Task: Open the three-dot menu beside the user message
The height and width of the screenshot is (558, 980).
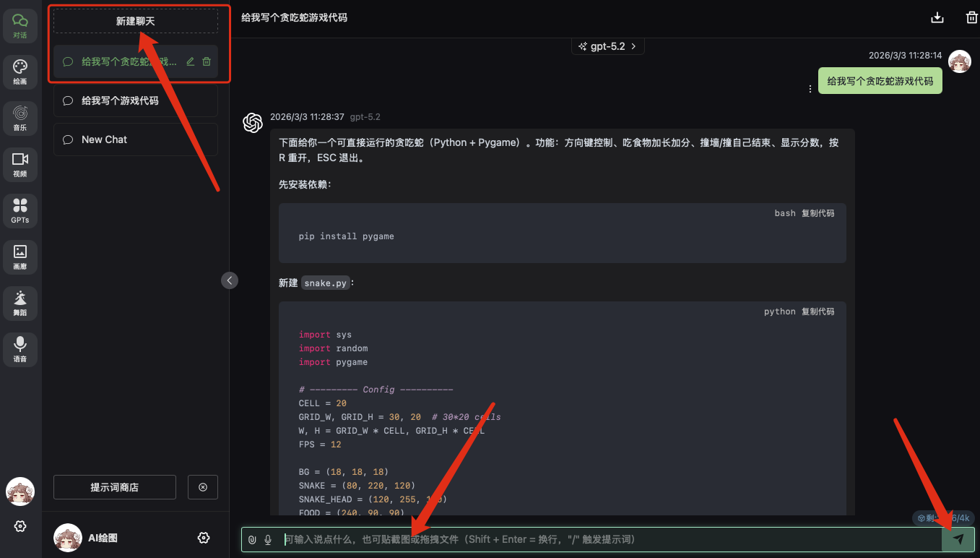Action: pyautogui.click(x=810, y=89)
